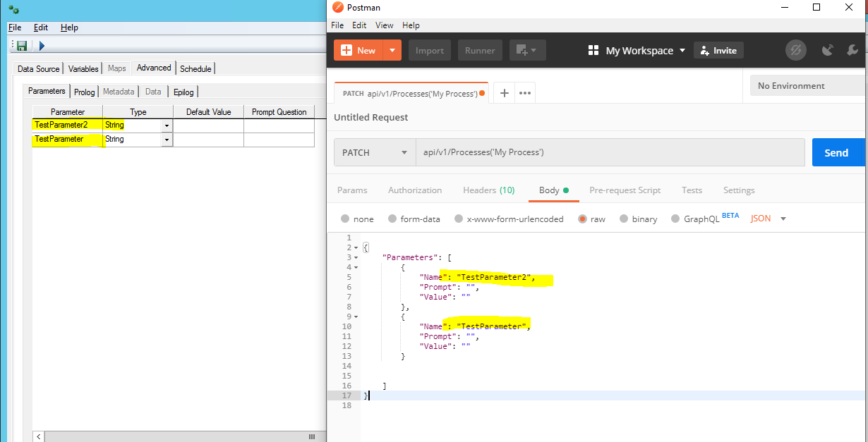
Task: Open the satellite capture requests icon
Action: tap(828, 50)
